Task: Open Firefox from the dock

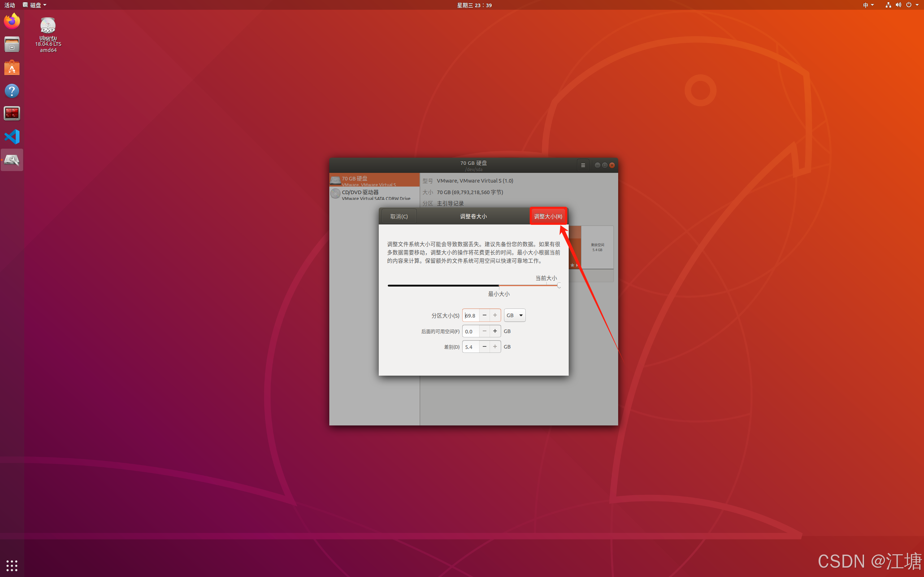Action: pyautogui.click(x=12, y=21)
